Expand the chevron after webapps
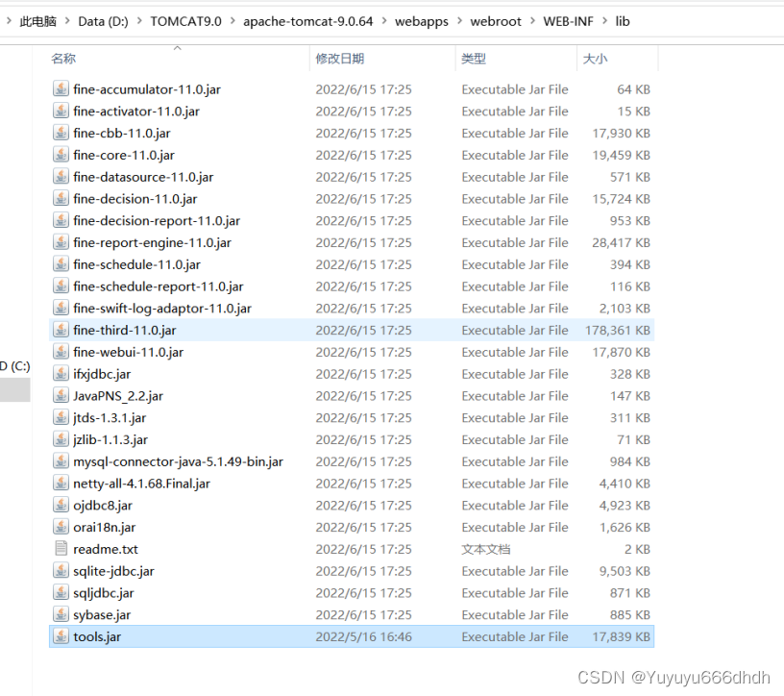Image resolution: width=784 pixels, height=696 pixels. [x=459, y=21]
